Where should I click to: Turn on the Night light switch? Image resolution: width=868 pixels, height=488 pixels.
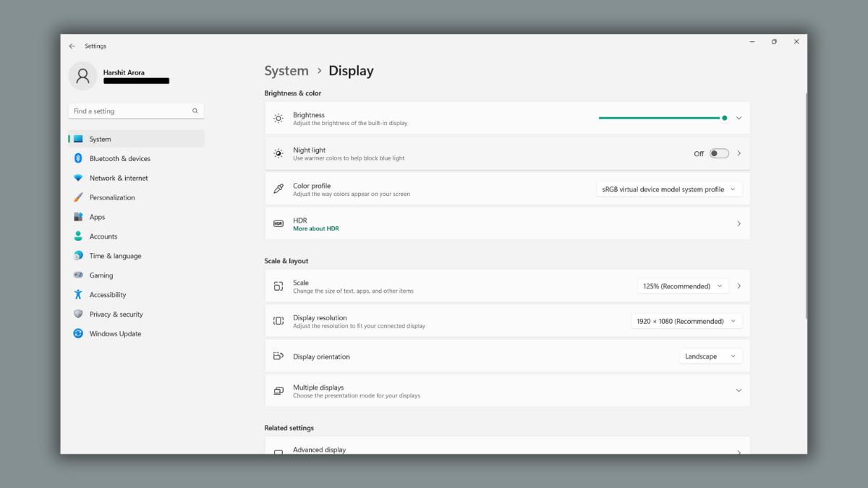(x=719, y=153)
